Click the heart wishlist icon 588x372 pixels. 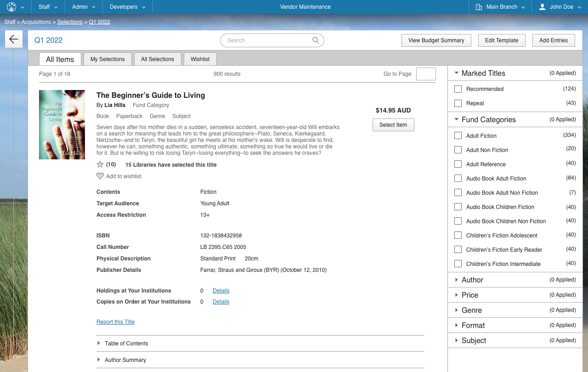tap(100, 176)
